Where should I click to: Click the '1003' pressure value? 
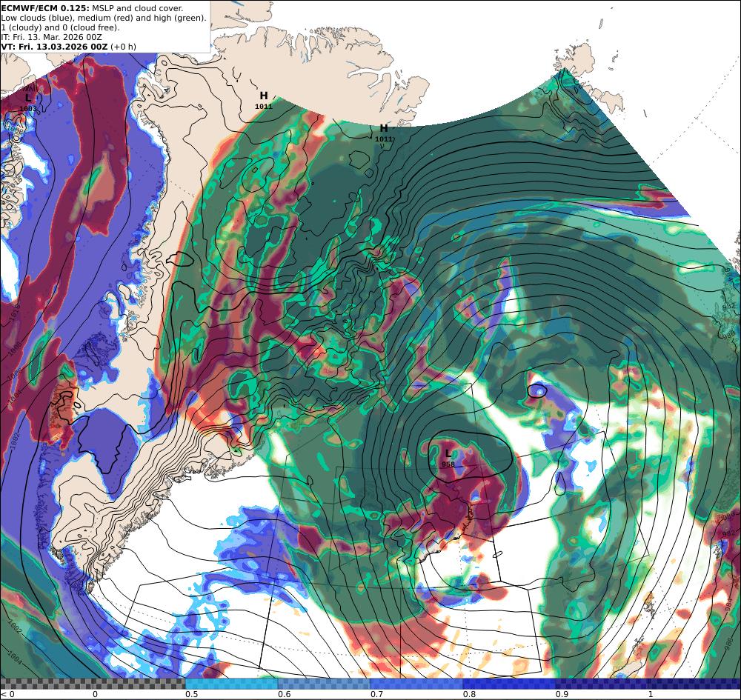[x=28, y=109]
